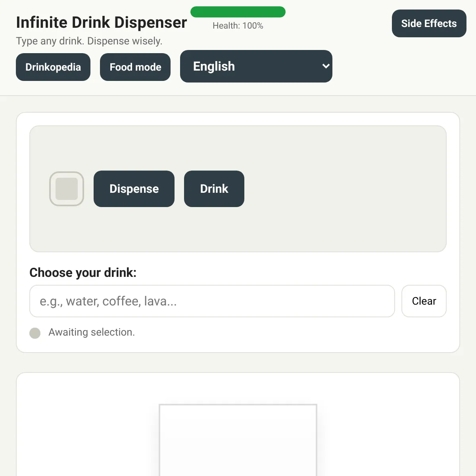Click the empty glass display box
This screenshot has width=476, height=476.
(x=238, y=440)
